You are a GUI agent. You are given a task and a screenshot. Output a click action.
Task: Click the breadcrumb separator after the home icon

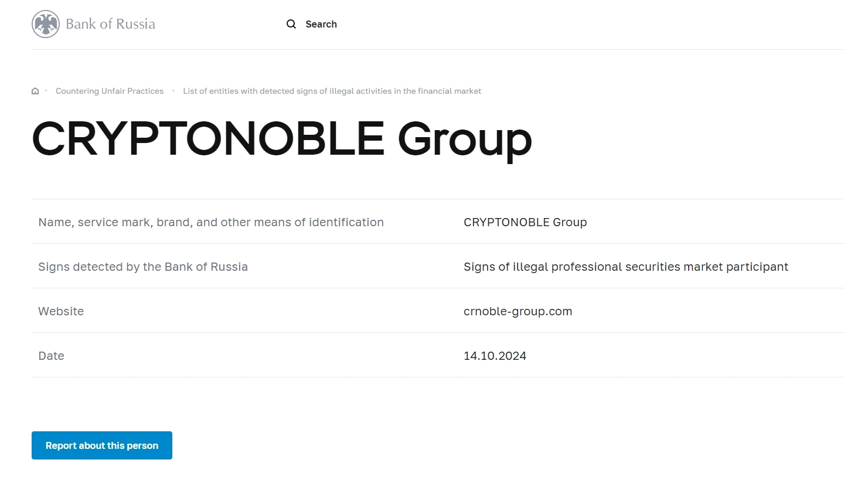[x=46, y=91]
